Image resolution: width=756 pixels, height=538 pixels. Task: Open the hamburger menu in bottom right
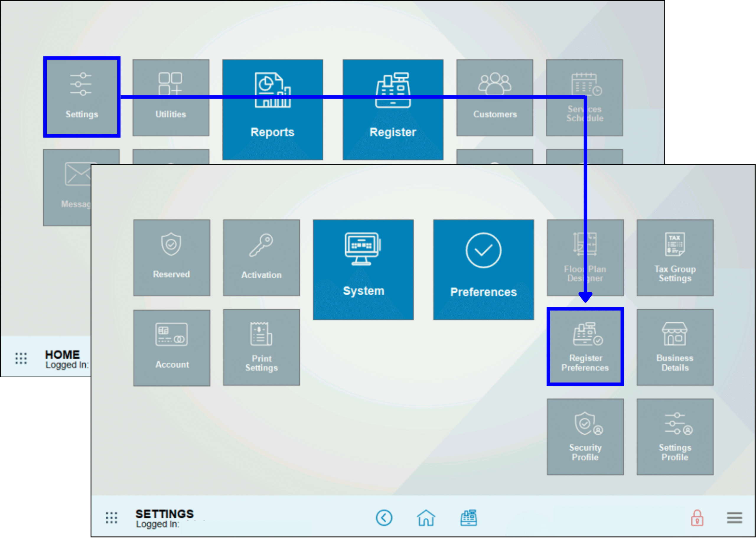pyautogui.click(x=735, y=517)
